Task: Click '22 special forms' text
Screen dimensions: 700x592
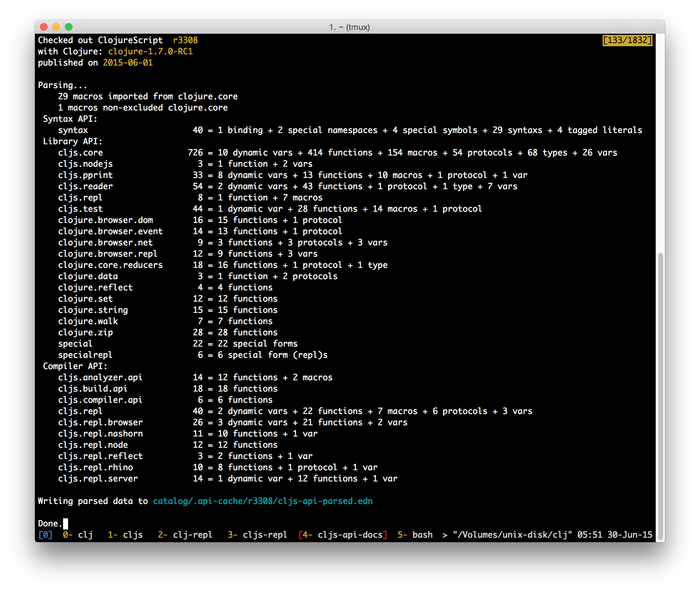Action: [x=258, y=344]
